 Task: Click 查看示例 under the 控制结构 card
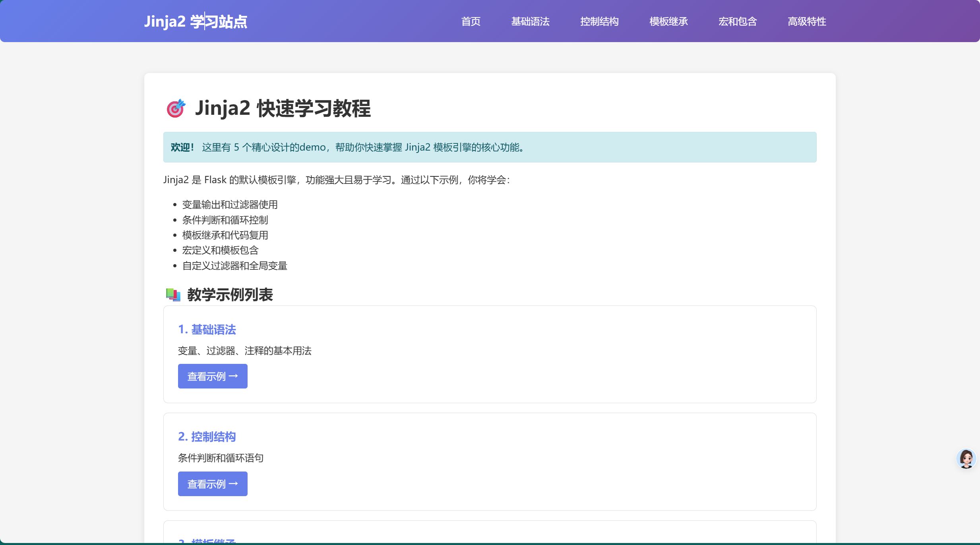(x=213, y=483)
